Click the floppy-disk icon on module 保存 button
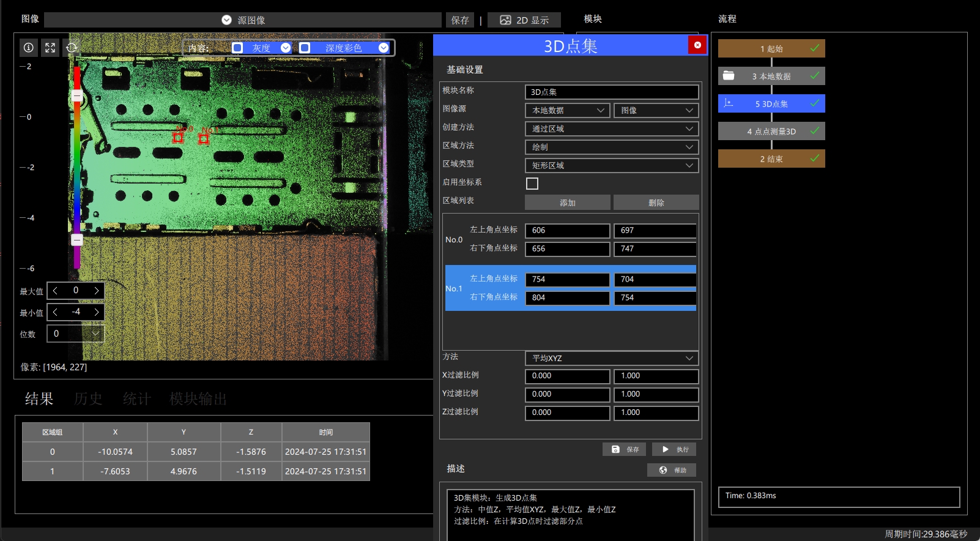Image resolution: width=980 pixels, height=541 pixels. pos(615,449)
